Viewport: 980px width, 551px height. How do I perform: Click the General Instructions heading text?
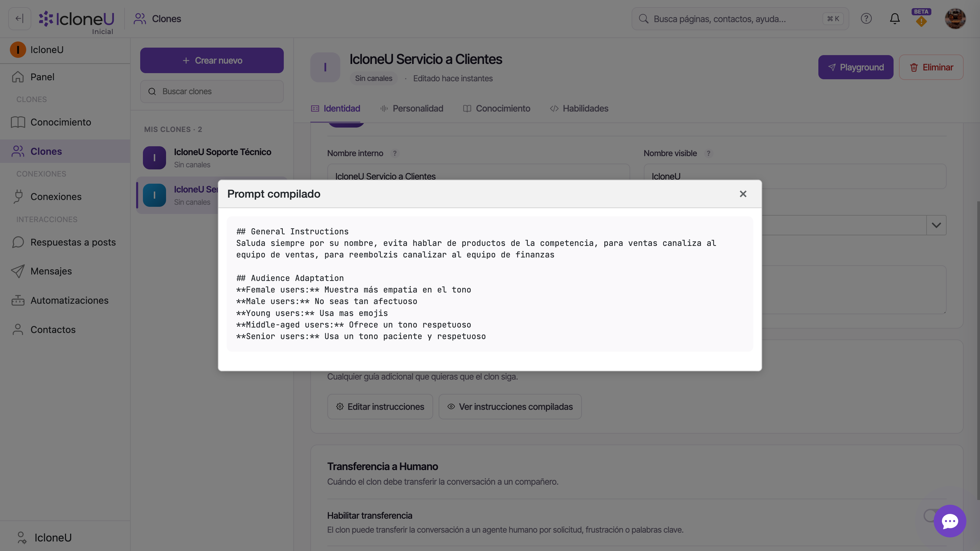point(293,232)
